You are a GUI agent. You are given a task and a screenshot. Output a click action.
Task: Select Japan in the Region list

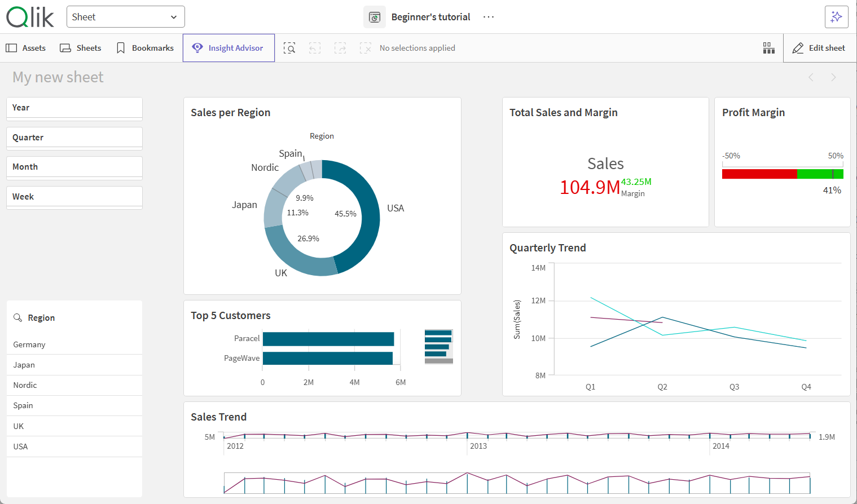point(74,365)
